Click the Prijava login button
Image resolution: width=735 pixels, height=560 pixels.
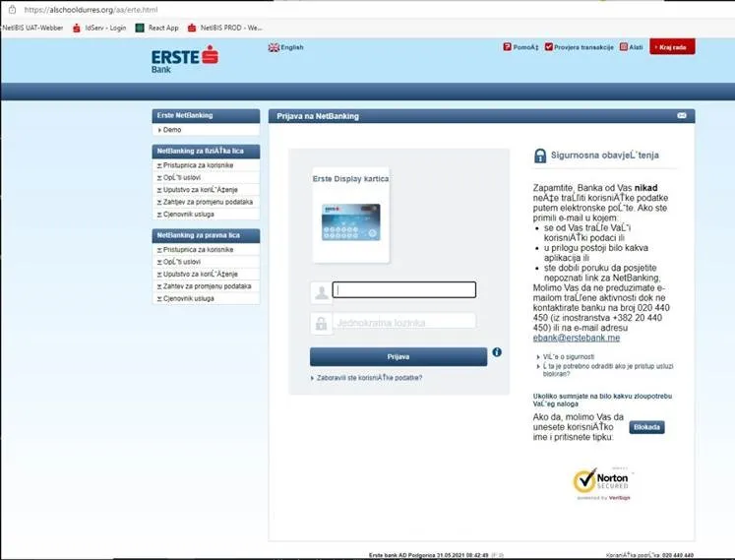click(398, 357)
